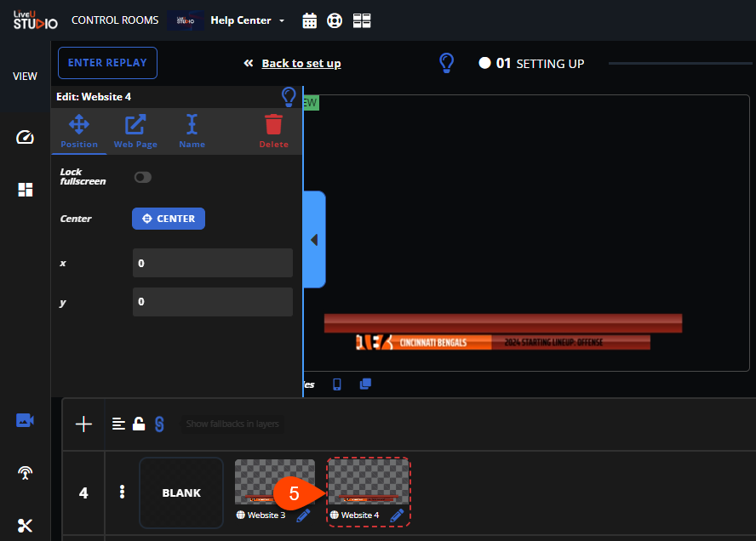Viewport: 756px width, 541px height.
Task: Edit Website 4 with pencil icon
Action: (397, 515)
